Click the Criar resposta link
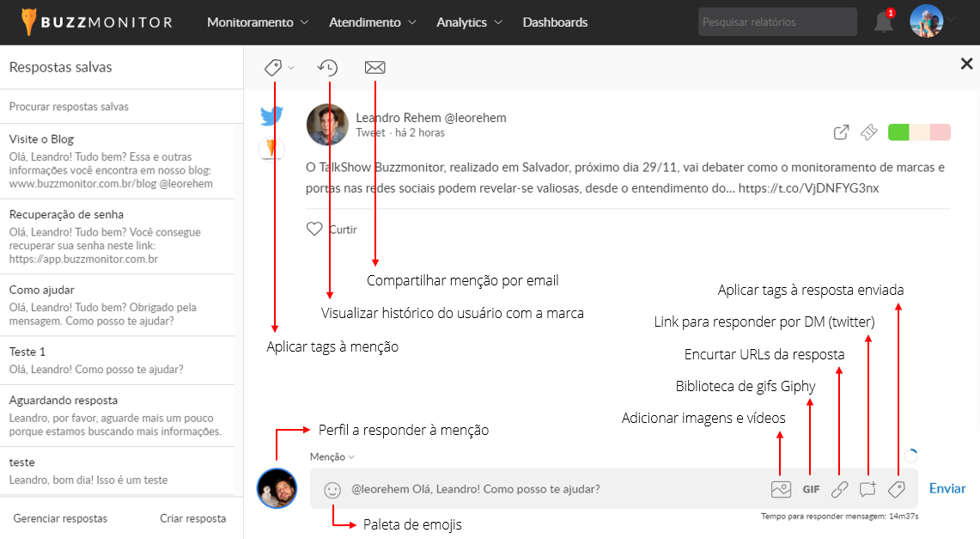The height and width of the screenshot is (539, 980). tap(193, 518)
